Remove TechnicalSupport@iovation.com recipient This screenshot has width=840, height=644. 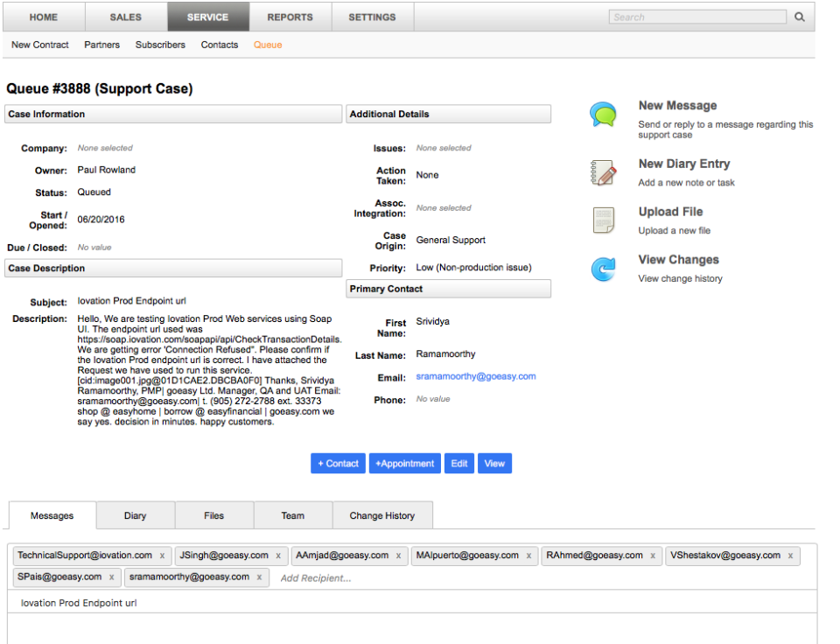coord(162,556)
